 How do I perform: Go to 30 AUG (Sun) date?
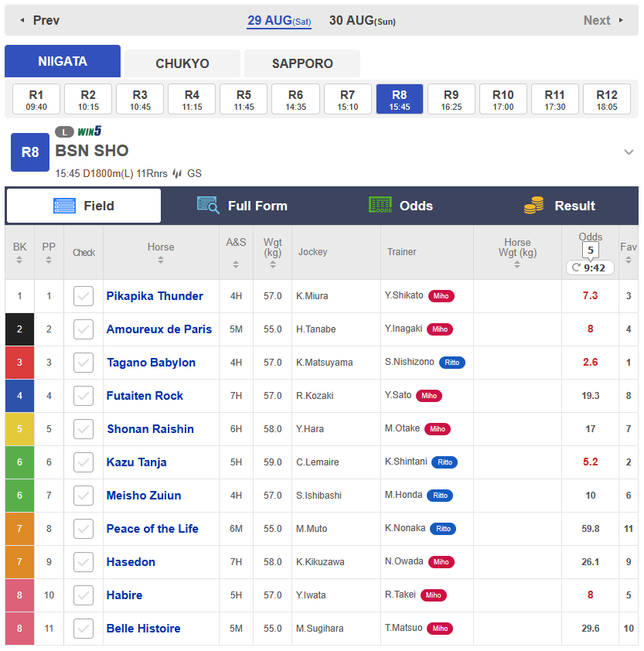tap(362, 20)
